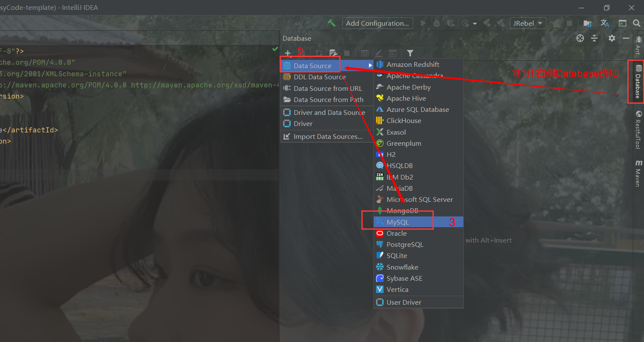
Task: Choose the highlighted MySQL entry
Action: point(418,222)
